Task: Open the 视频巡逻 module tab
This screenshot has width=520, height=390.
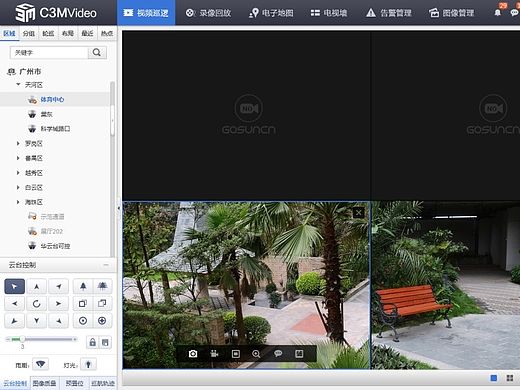Action: click(x=146, y=13)
